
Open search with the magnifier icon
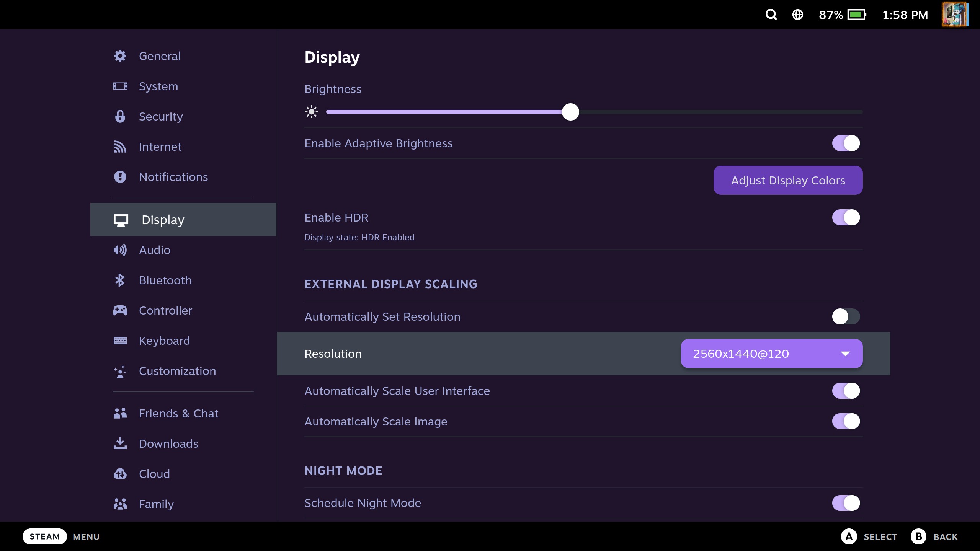(x=771, y=15)
